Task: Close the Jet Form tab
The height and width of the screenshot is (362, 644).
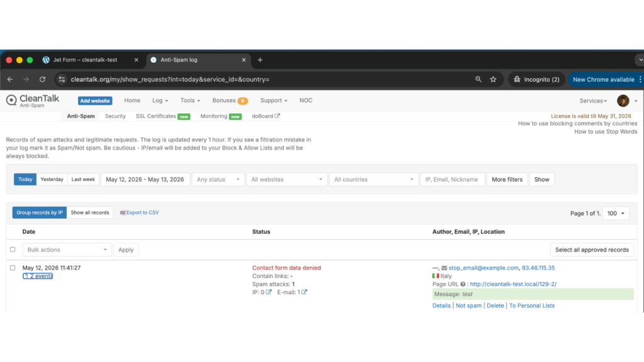Action: 136,60
